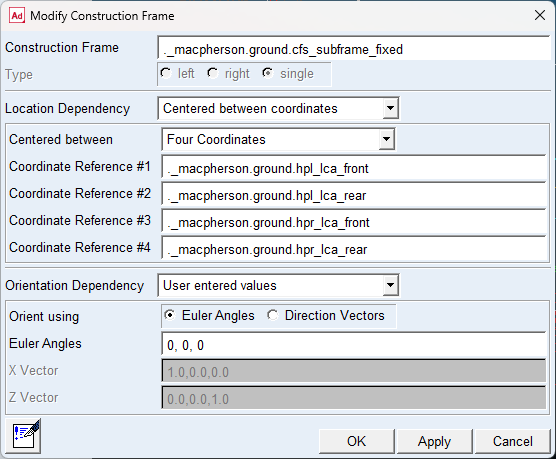Select the Direction Vectors radio button

pyautogui.click(x=272, y=315)
